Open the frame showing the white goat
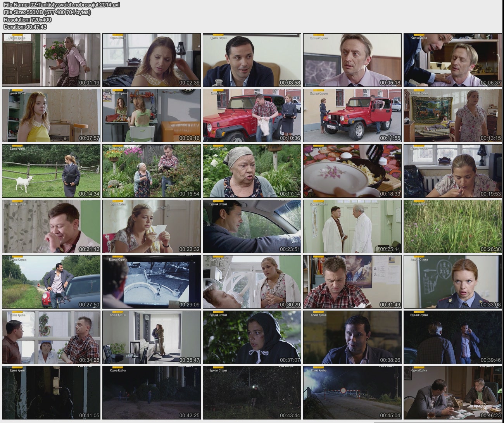 (x=51, y=171)
